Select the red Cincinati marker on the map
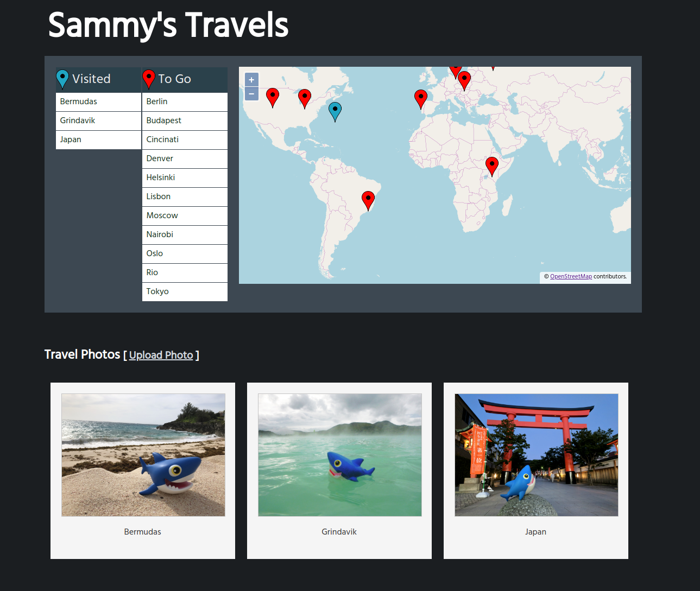This screenshot has width=700, height=591. (x=305, y=99)
